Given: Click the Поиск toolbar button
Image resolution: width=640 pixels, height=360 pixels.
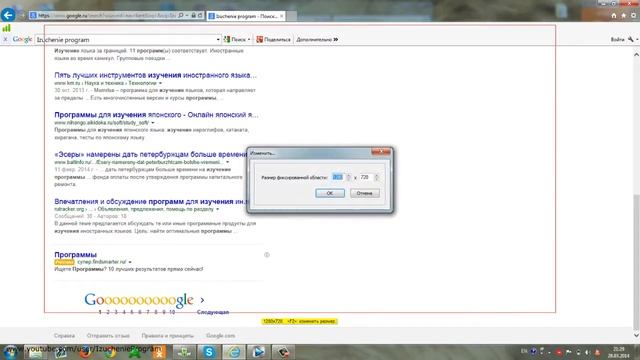Looking at the screenshot, I should click(x=235, y=40).
